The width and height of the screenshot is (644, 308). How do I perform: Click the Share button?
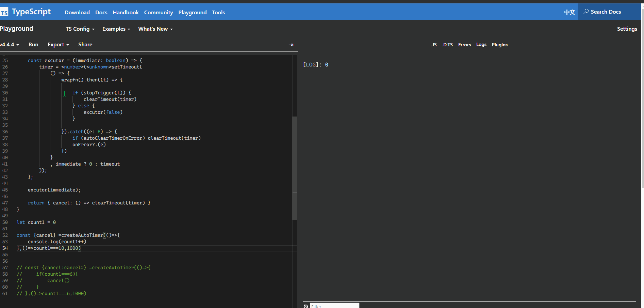coord(85,45)
